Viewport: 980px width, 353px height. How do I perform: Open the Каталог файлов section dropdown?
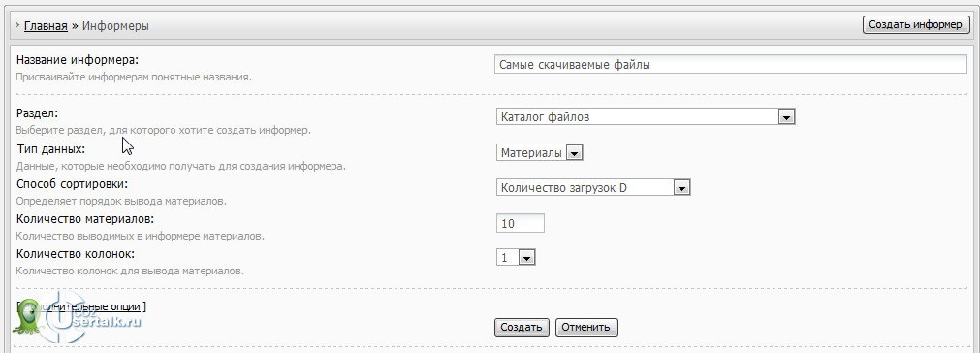(x=645, y=116)
